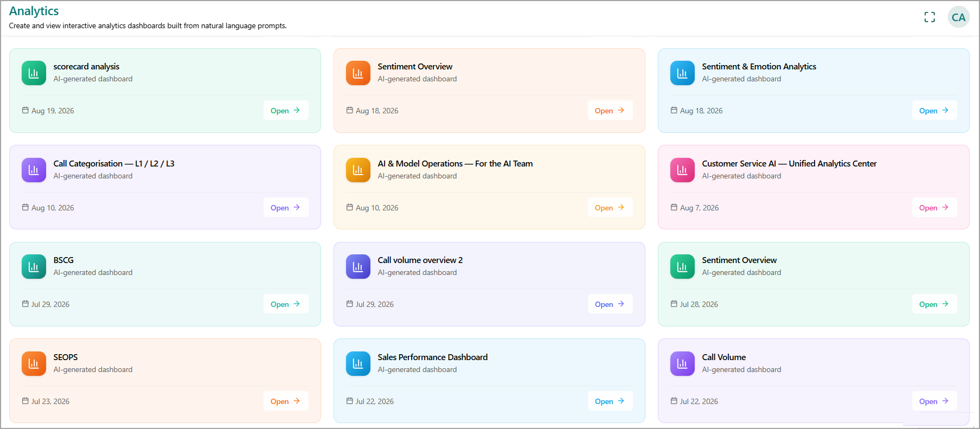Select the SEOPS card title
Screen dimensions: 980x429
[x=66, y=357]
